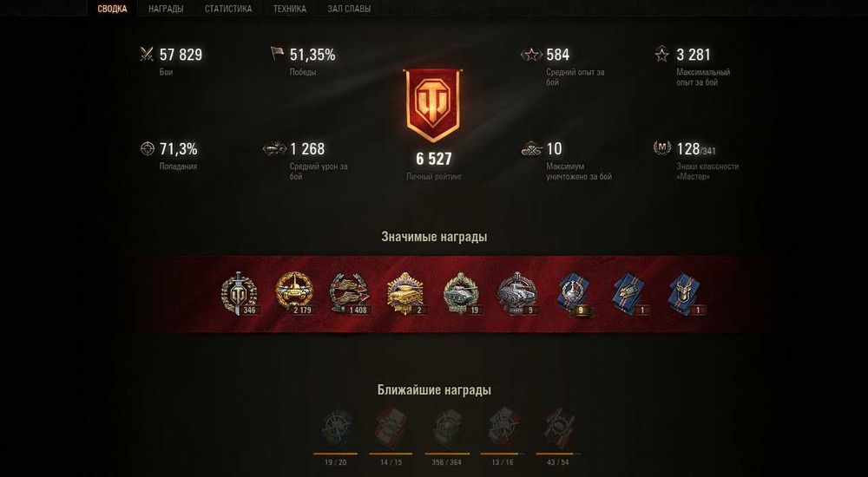This screenshot has height=477, width=868.
Task: Switch to the Награды tab
Action: (x=166, y=9)
